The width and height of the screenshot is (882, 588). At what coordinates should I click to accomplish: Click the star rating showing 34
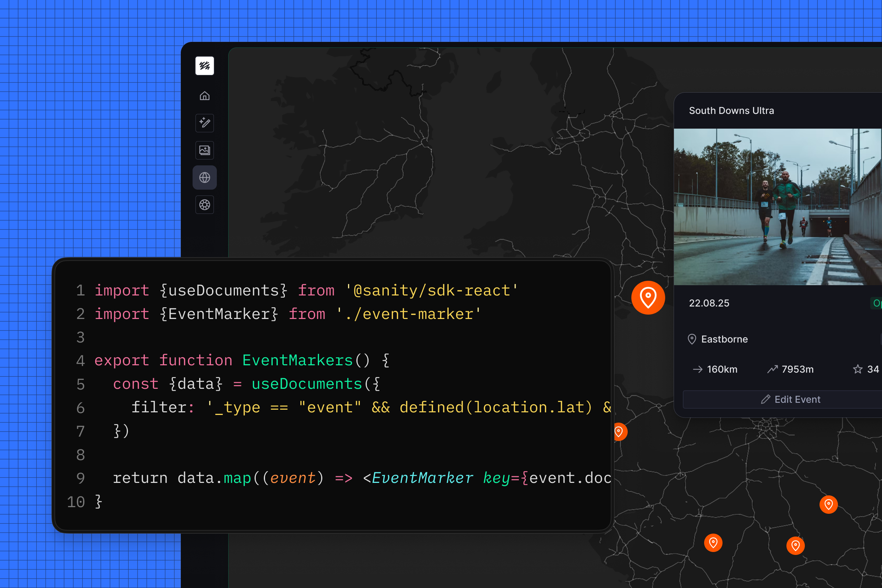click(865, 369)
